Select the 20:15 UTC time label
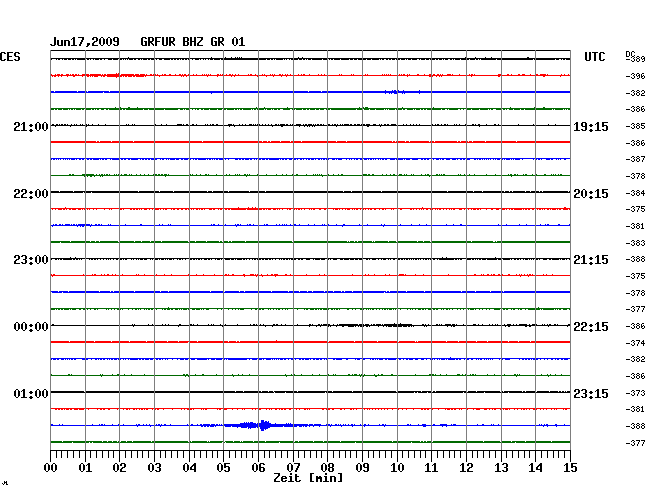Image resolution: width=650 pixels, height=494 pixels. click(x=591, y=194)
